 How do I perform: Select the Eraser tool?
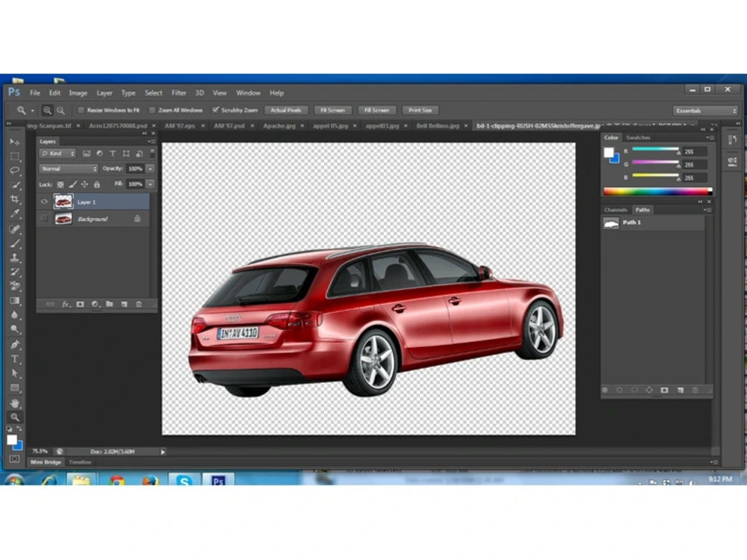[15, 286]
